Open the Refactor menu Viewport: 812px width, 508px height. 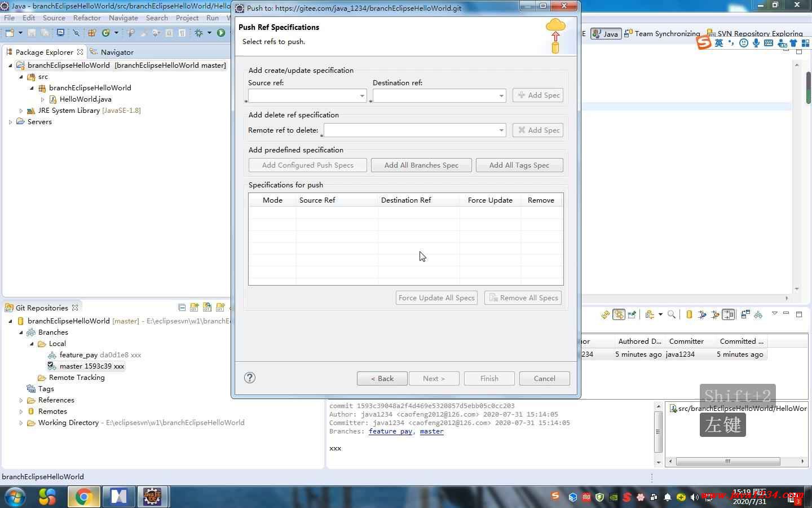[x=87, y=18]
